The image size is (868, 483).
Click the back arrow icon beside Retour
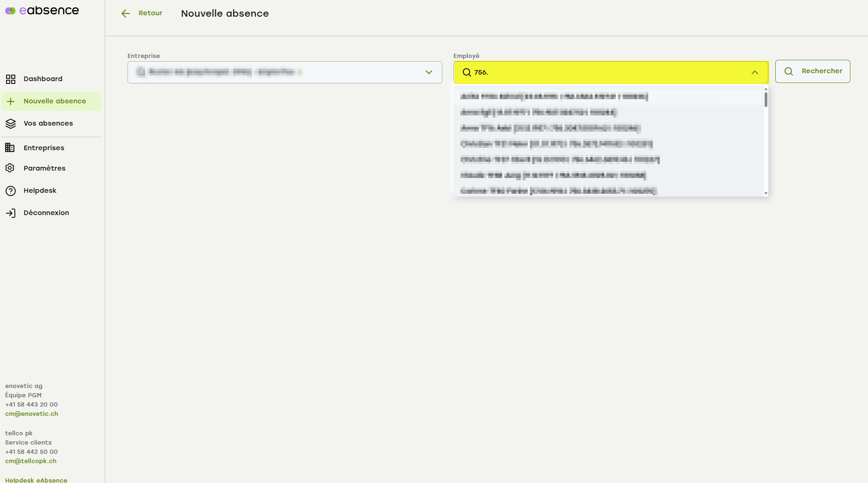point(126,13)
